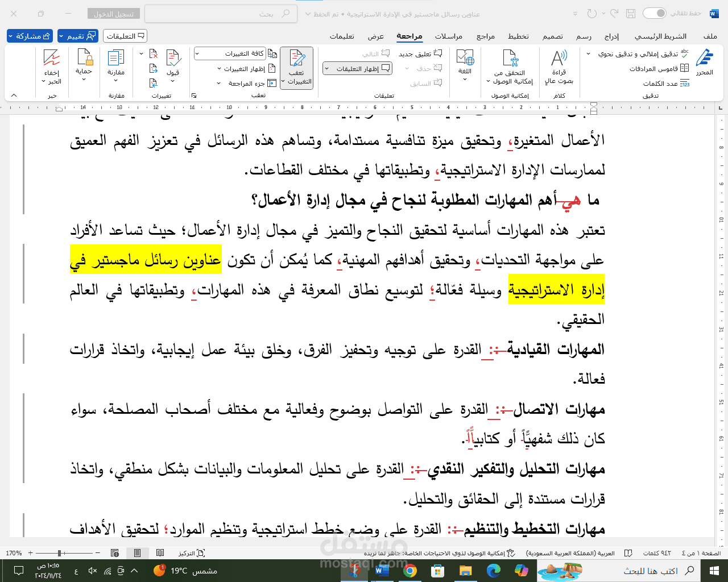Open the Thesaurus (قاموس المرادفات)

(x=659, y=68)
